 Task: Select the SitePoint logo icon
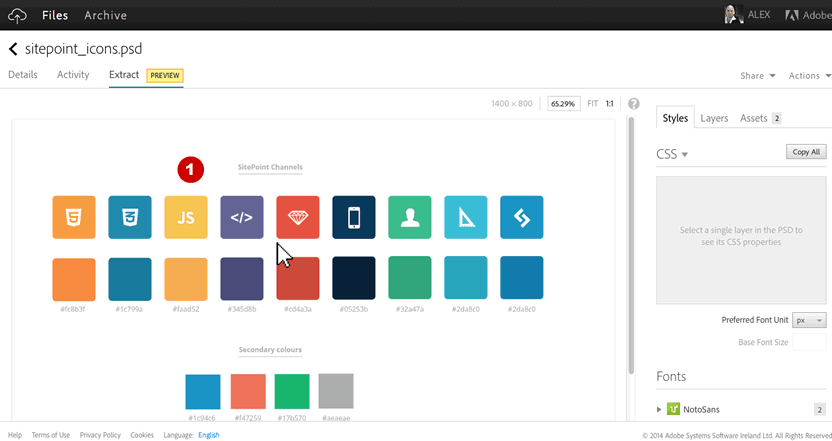coord(522,217)
